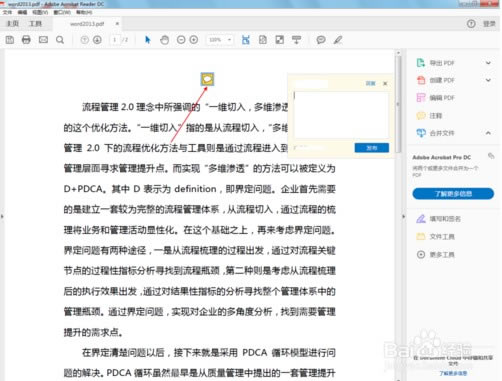502x381 pixels.
Task: Click the Reply link in note popup
Action: [x=370, y=83]
